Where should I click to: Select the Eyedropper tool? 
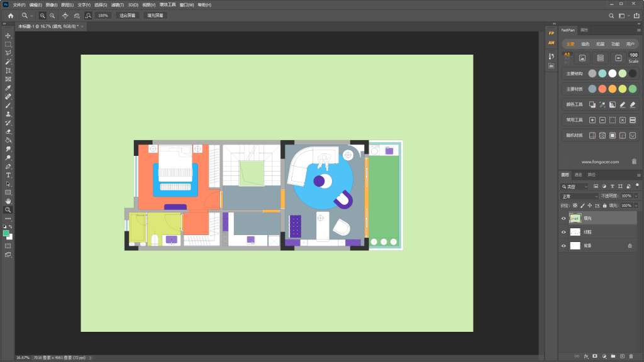coord(8,88)
